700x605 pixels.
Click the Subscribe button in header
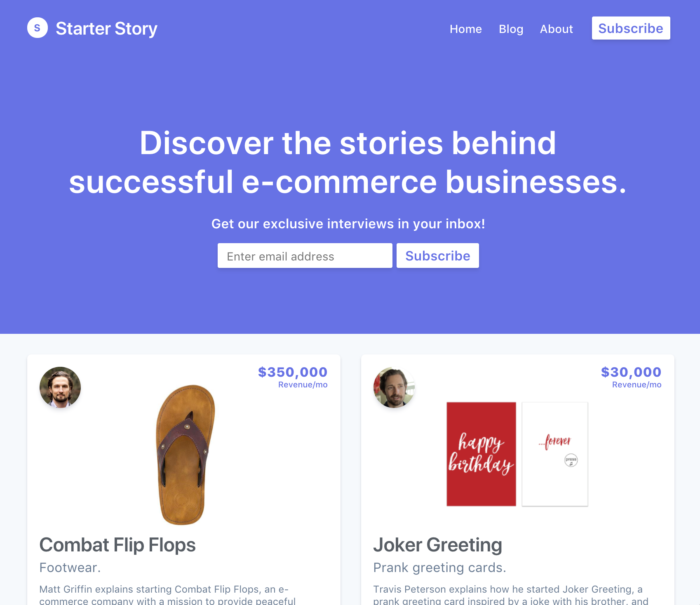pyautogui.click(x=631, y=28)
